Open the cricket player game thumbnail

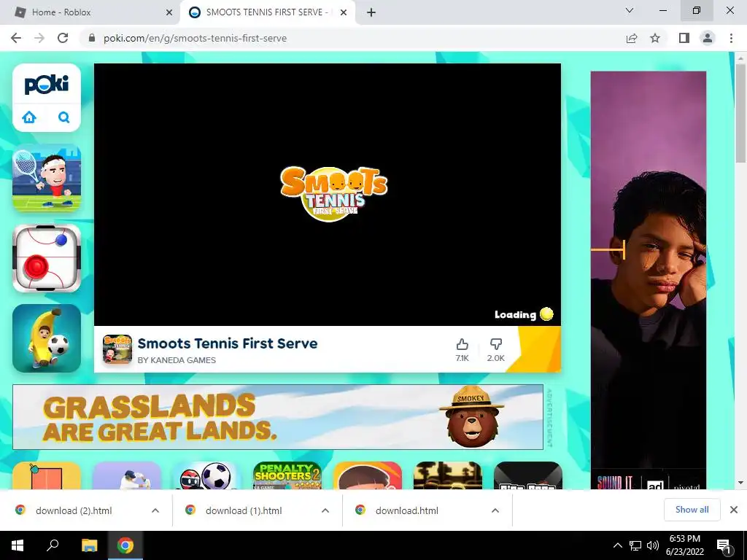pyautogui.click(x=127, y=475)
